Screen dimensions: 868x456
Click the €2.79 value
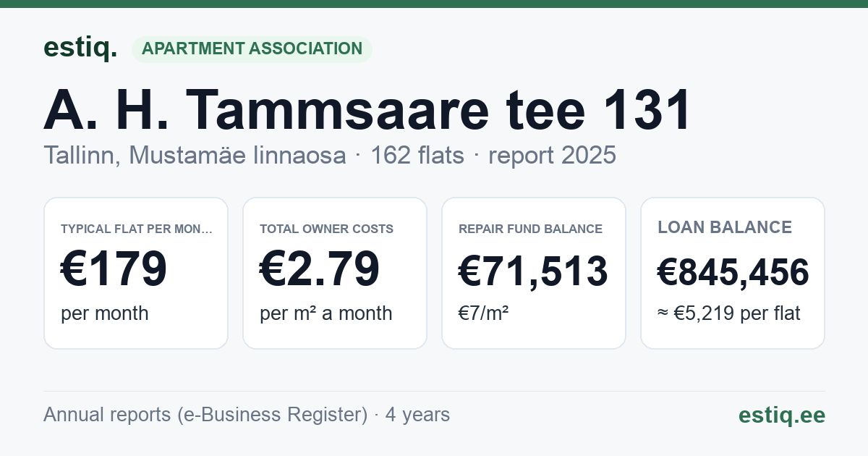pos(320,269)
